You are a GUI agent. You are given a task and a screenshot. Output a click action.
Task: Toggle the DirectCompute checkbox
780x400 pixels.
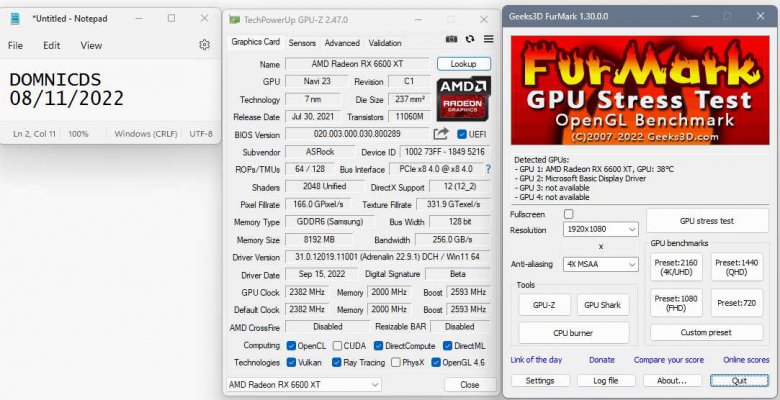379,346
